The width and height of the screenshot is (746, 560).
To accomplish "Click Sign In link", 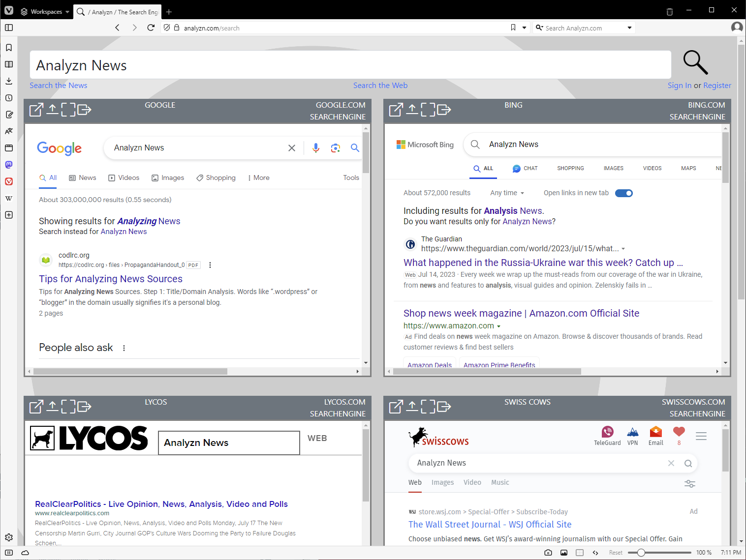I will pyautogui.click(x=679, y=86).
